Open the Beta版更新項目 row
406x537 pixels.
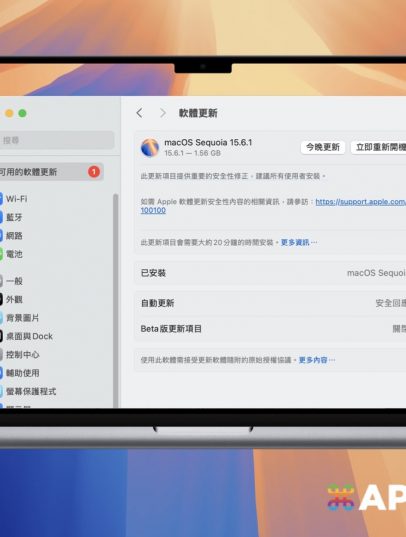(270, 329)
